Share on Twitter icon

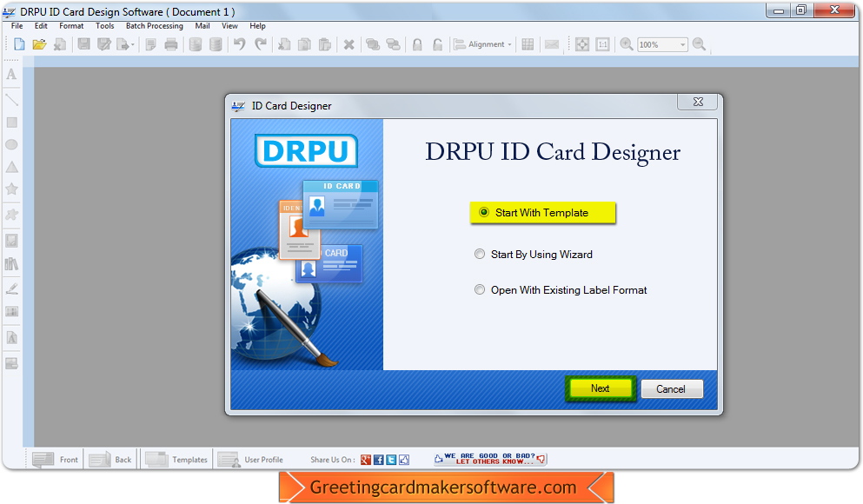point(391,460)
